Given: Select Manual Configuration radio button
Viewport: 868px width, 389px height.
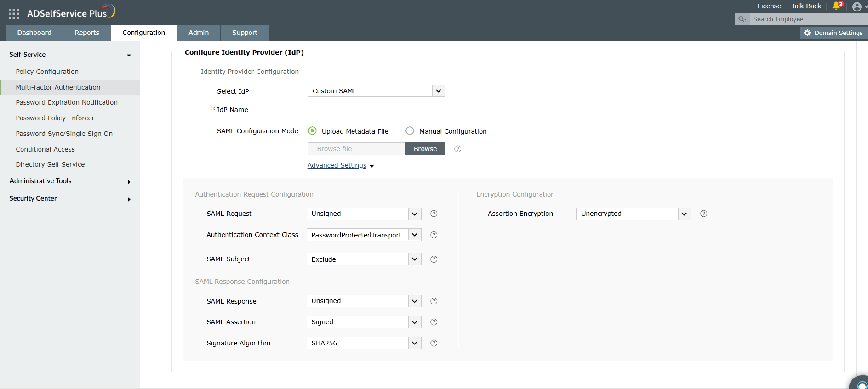Looking at the screenshot, I should [410, 131].
